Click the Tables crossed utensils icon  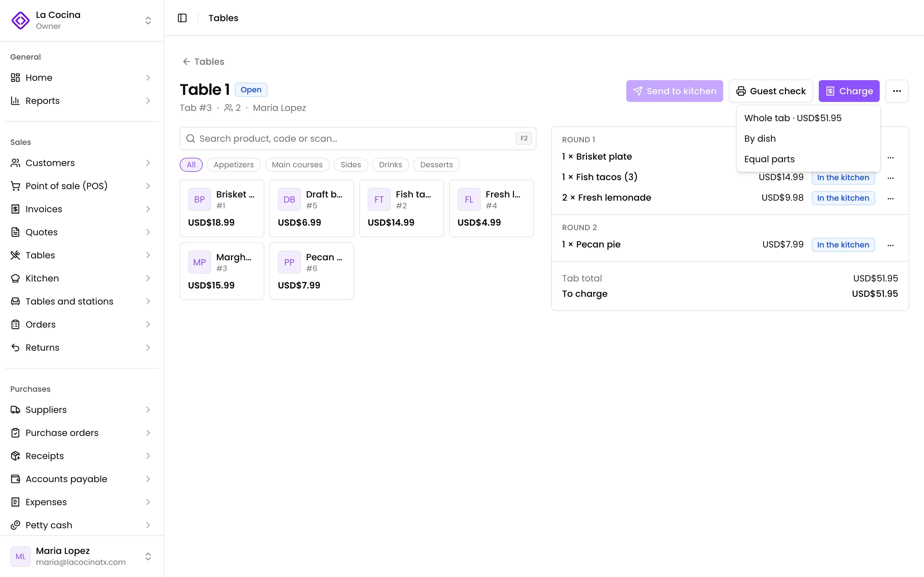[15, 255]
